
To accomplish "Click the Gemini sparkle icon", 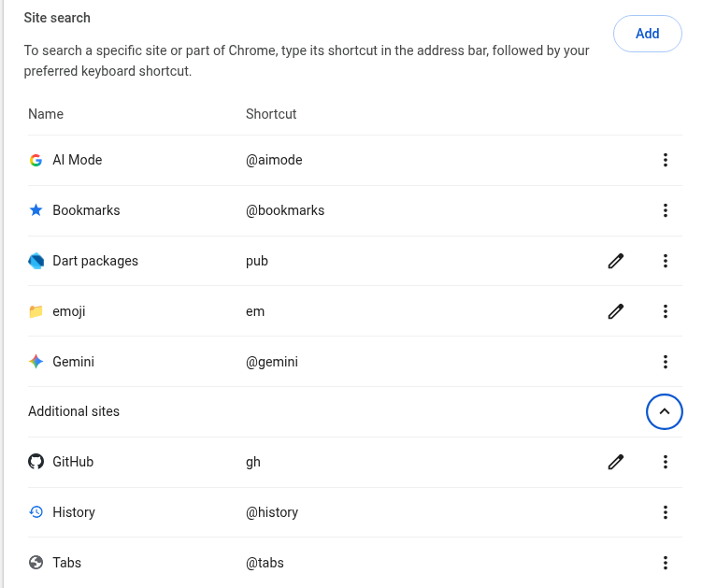I will 36,362.
